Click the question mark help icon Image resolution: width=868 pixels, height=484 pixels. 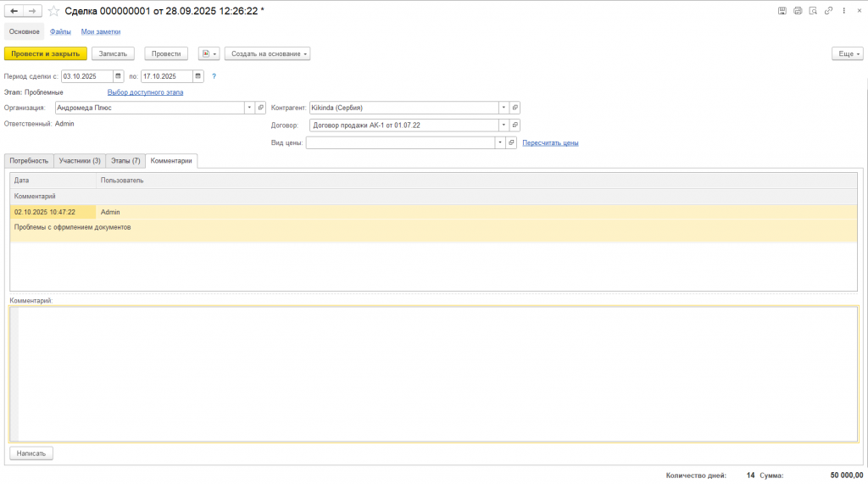(x=214, y=76)
